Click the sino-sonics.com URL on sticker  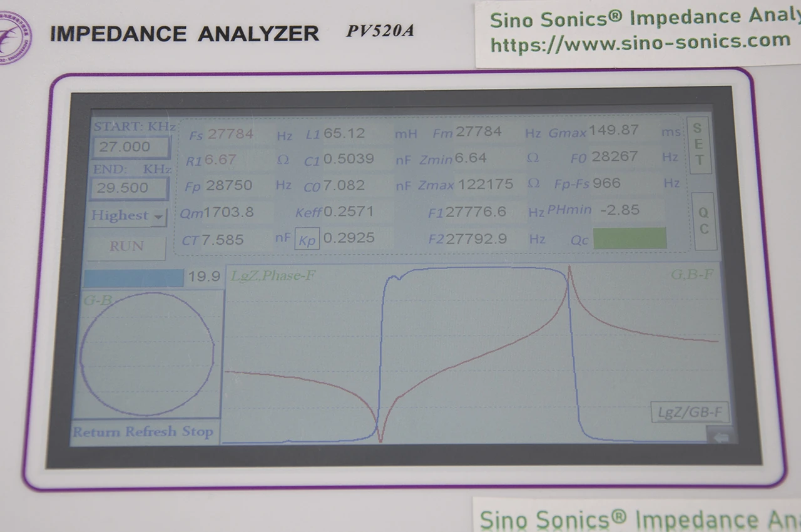click(x=640, y=43)
